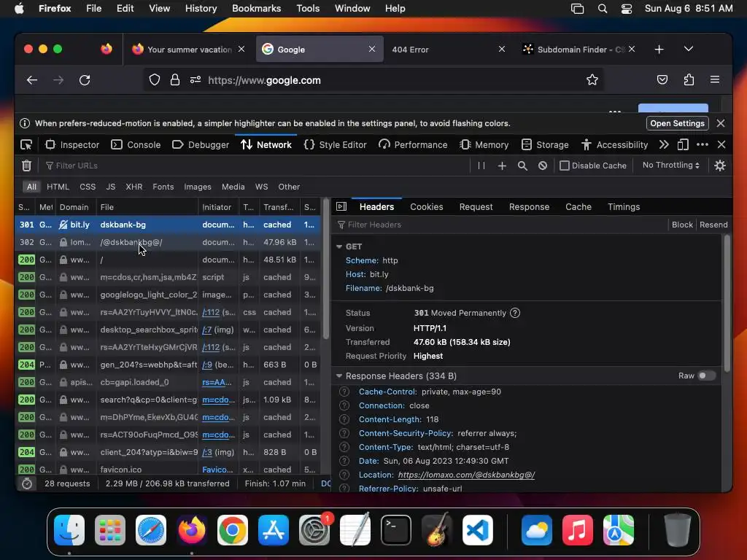The width and height of the screenshot is (747, 560).
Task: Pick an element with the inspector picker icon
Action: (26, 145)
